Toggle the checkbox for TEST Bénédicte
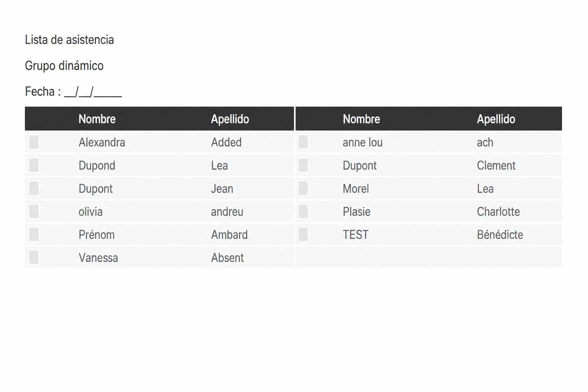 [x=303, y=234]
